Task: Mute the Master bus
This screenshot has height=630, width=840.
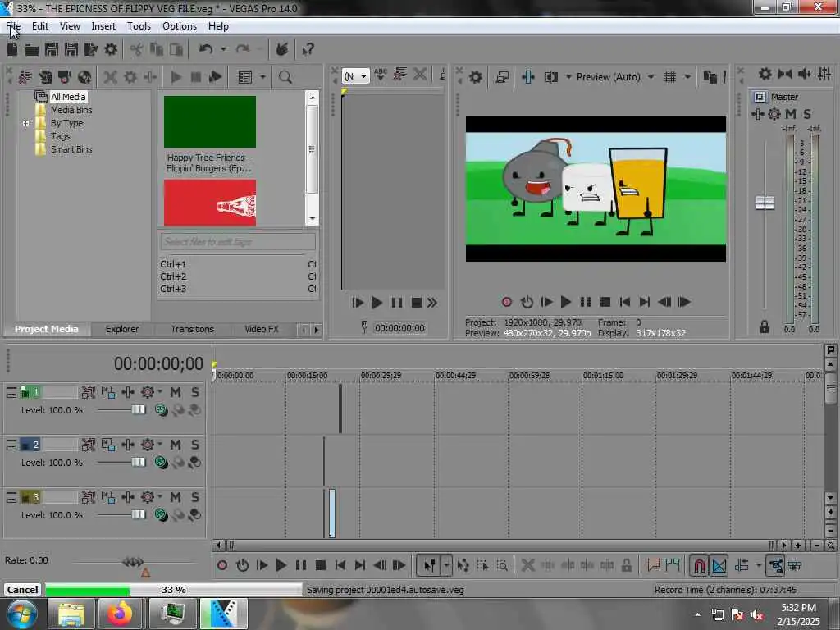Action: tap(791, 114)
